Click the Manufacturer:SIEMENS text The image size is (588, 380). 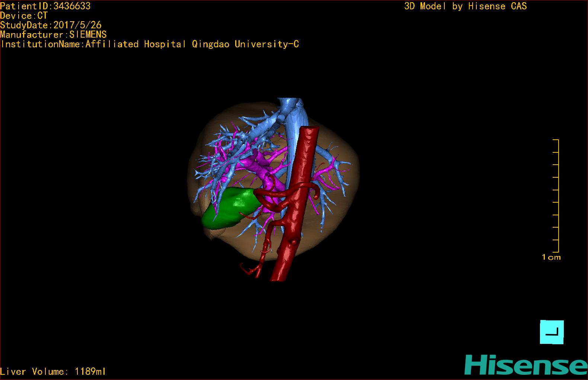(x=53, y=35)
